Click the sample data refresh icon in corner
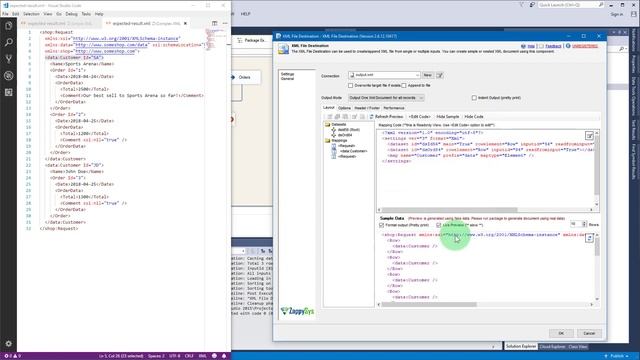Viewport: 640px width, 360px height. click(589, 239)
